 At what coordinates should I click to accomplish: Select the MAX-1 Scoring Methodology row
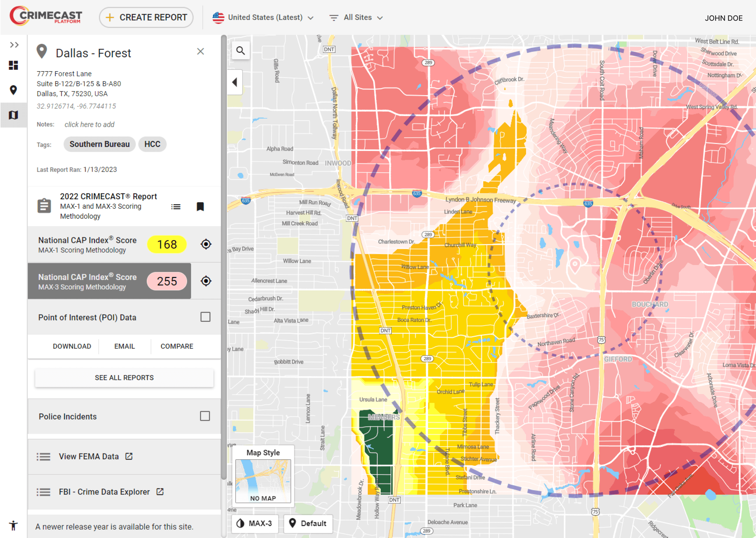(109, 245)
